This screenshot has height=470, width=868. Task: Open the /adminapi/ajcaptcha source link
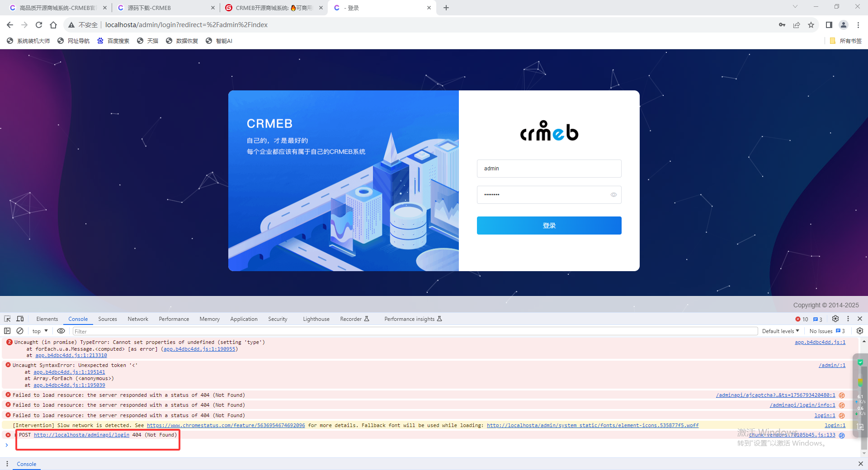click(775, 395)
